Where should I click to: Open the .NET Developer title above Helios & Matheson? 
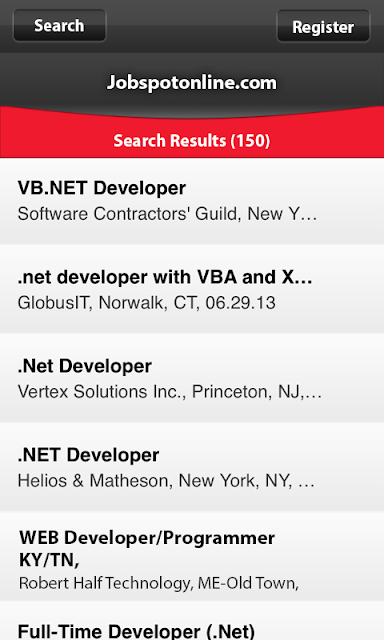[x=88, y=455]
